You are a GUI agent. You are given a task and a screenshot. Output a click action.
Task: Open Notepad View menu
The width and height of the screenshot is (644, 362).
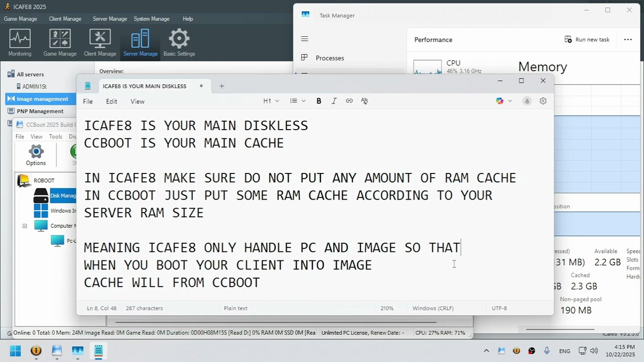[137, 101]
